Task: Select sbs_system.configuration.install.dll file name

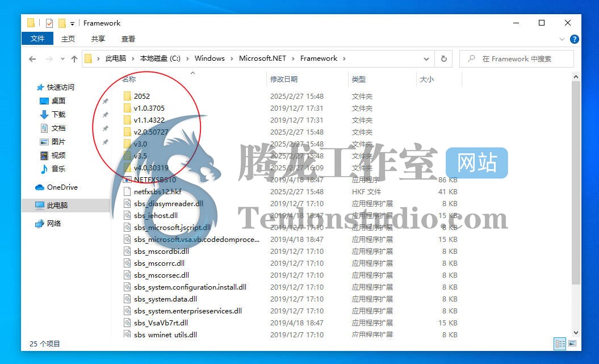Action: pos(190,287)
